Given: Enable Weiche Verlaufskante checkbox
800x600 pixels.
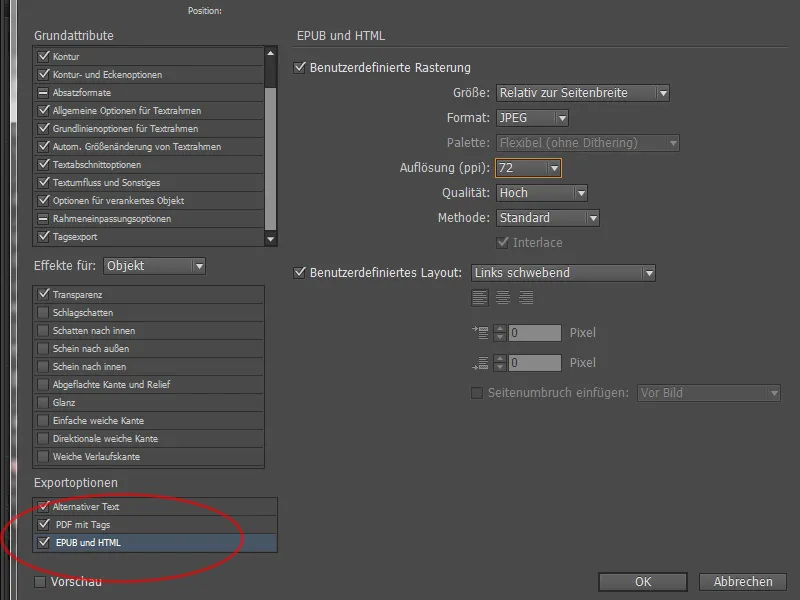Looking at the screenshot, I should coord(43,456).
